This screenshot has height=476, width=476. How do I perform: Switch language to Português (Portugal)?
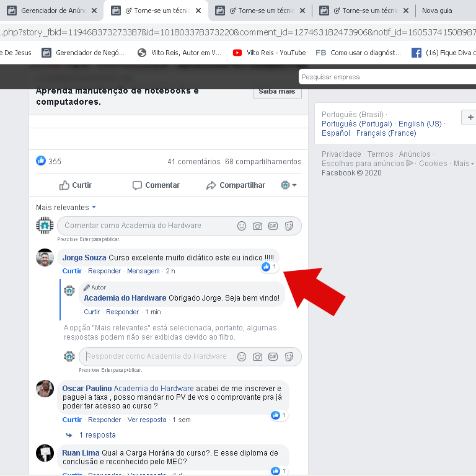pyautogui.click(x=357, y=124)
